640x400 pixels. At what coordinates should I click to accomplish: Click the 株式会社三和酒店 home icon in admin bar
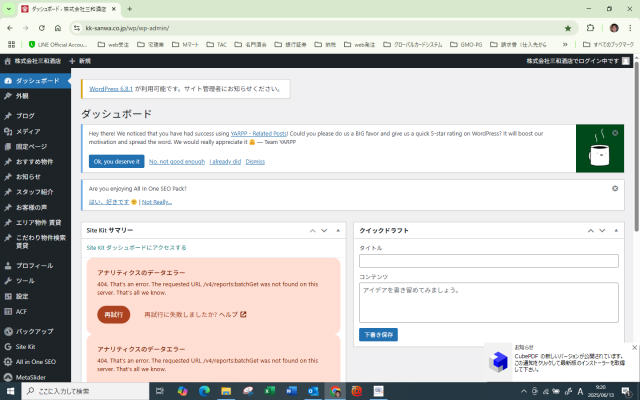pos(7,61)
